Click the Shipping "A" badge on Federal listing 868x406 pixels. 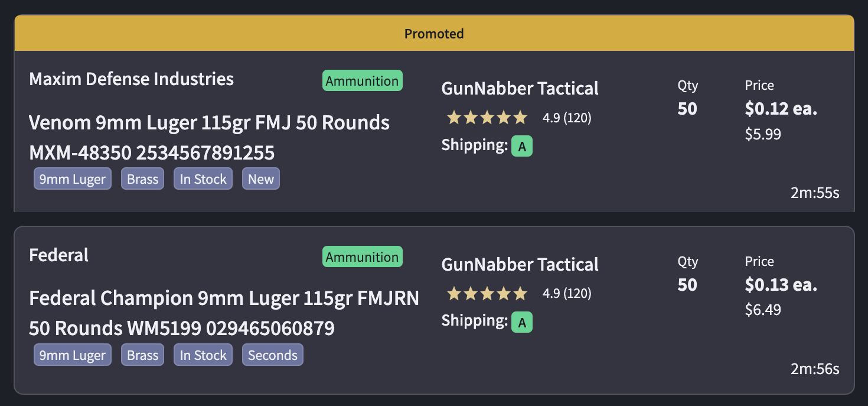[521, 322]
